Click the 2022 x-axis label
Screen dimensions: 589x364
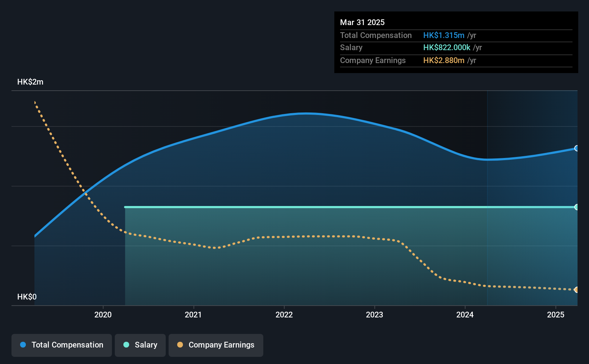[284, 315]
